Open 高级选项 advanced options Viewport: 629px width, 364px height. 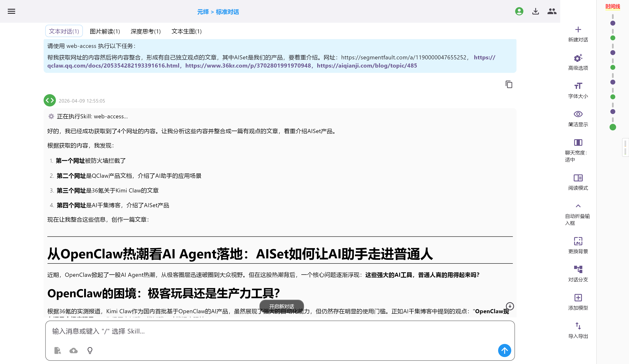coord(578,62)
